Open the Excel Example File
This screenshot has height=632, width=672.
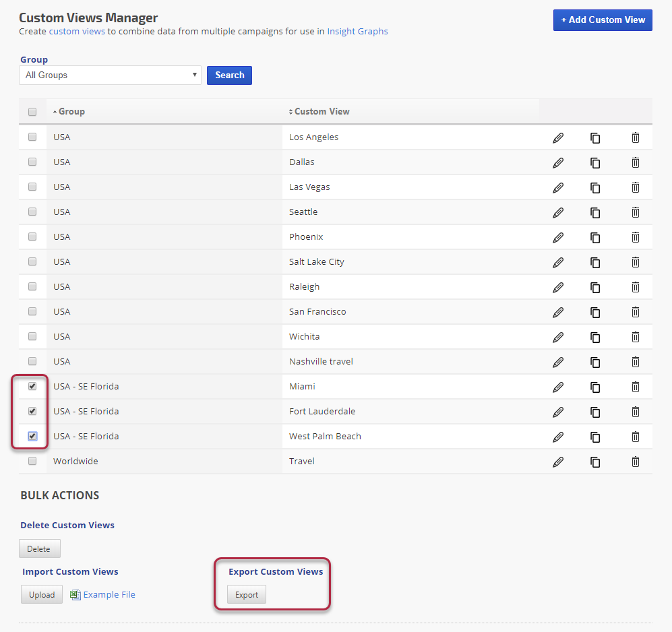pyautogui.click(x=109, y=594)
